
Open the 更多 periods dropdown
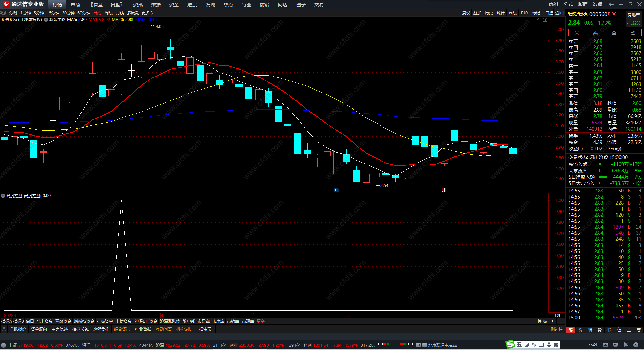[x=147, y=13]
